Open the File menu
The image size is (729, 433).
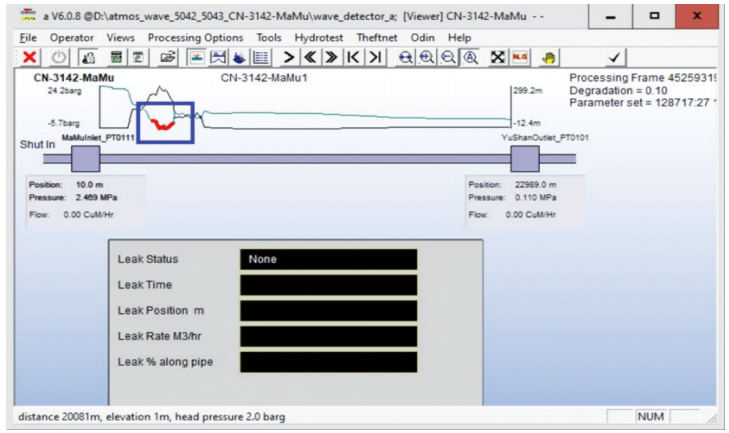28,37
